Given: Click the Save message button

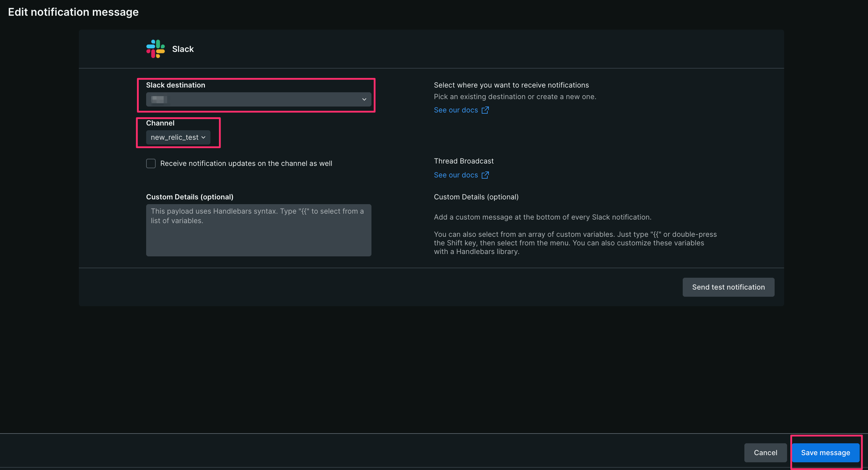Looking at the screenshot, I should (826, 452).
